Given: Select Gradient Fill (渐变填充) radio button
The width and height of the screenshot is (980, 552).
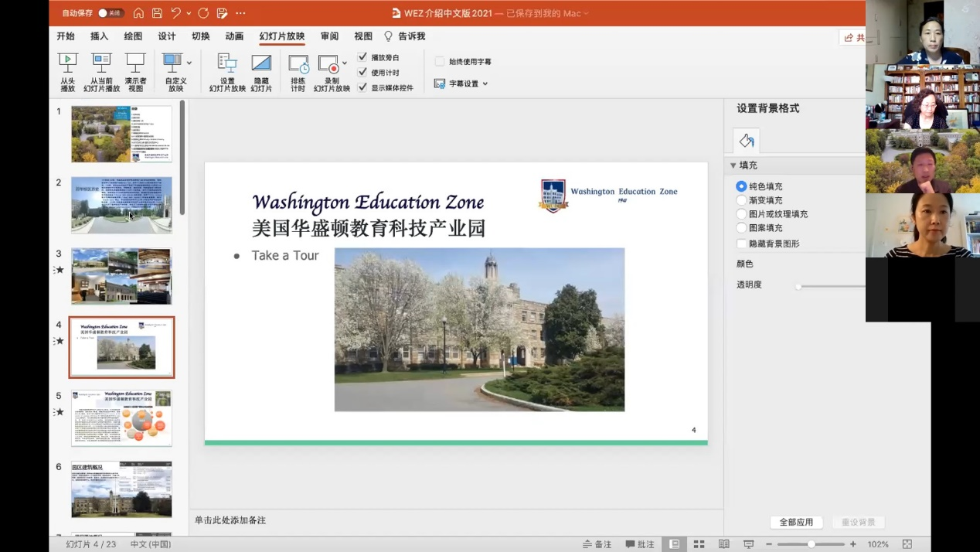Looking at the screenshot, I should (x=741, y=200).
